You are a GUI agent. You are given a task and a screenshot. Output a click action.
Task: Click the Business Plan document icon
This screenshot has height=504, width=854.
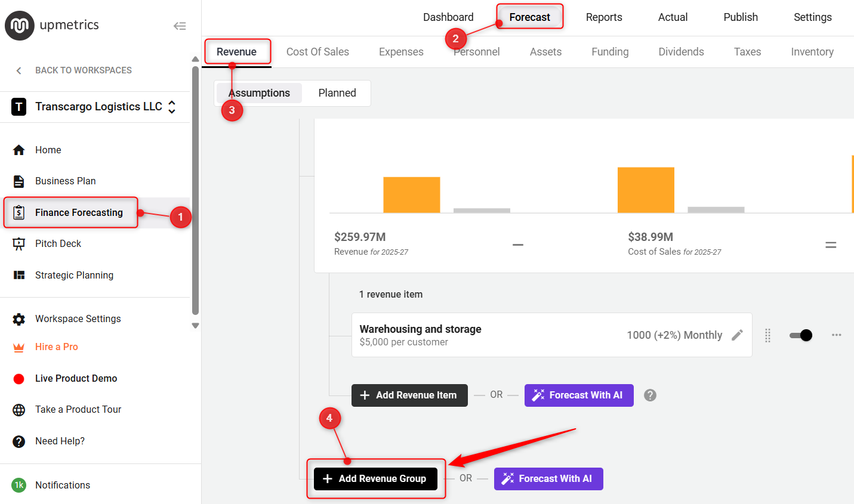19,181
